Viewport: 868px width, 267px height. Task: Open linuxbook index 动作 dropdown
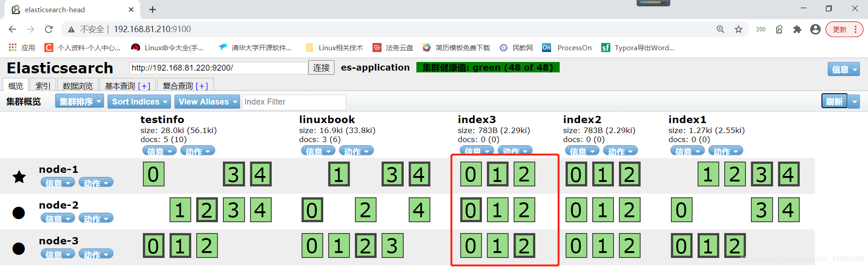(x=356, y=151)
